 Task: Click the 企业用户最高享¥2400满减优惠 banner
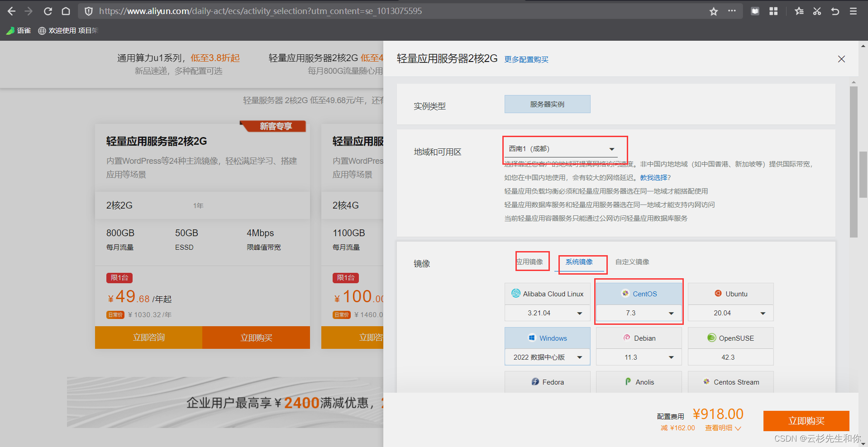pyautogui.click(x=225, y=402)
